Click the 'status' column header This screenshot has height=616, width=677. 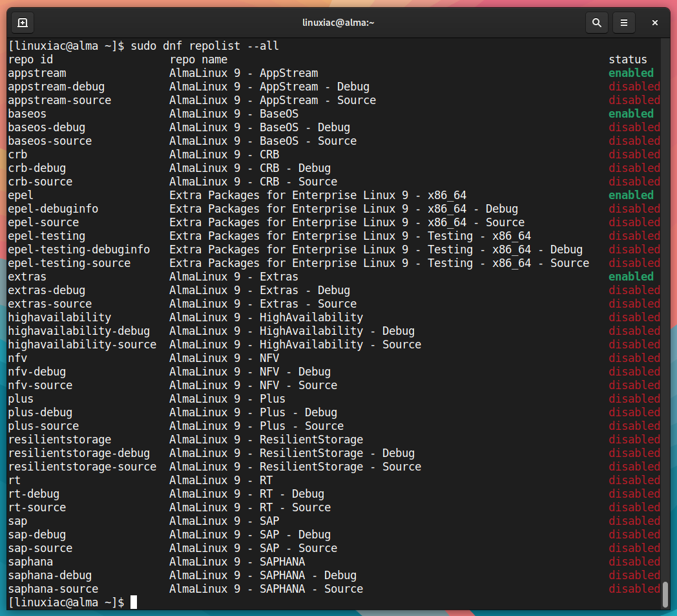point(628,59)
